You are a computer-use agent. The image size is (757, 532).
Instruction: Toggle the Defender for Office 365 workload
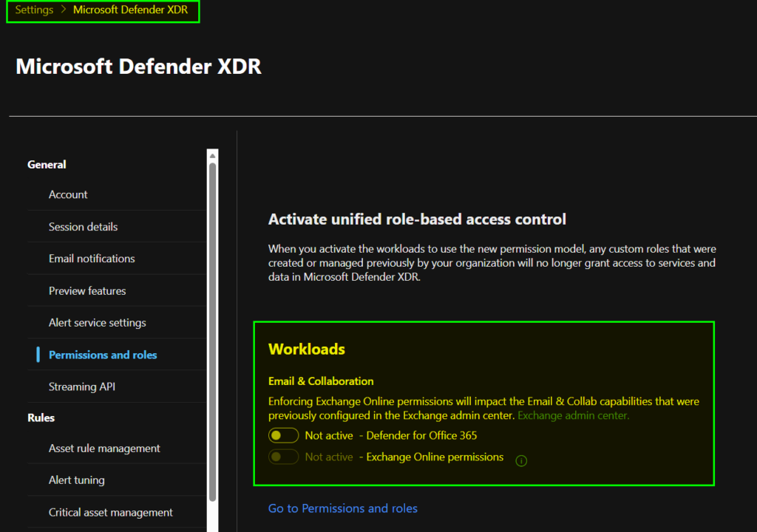(284, 435)
